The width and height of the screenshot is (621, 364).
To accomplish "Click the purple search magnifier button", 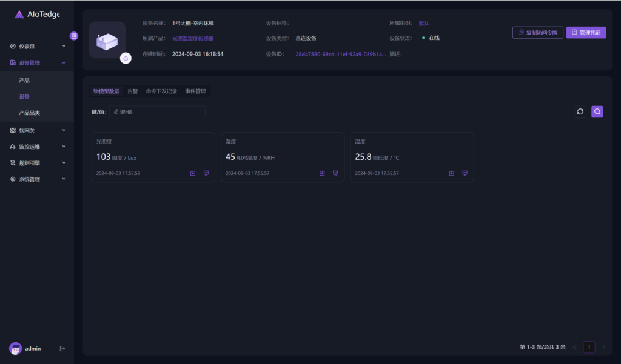I will 597,111.
